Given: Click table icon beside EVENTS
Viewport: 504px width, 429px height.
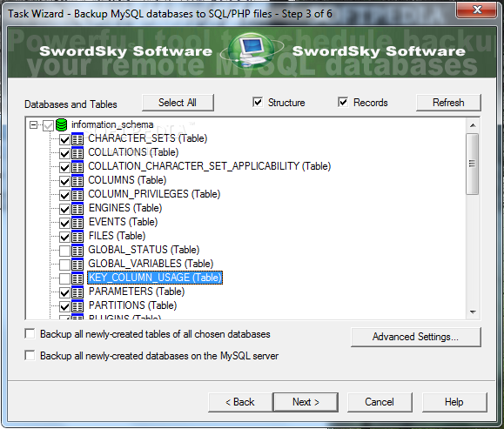Looking at the screenshot, I should tap(77, 223).
